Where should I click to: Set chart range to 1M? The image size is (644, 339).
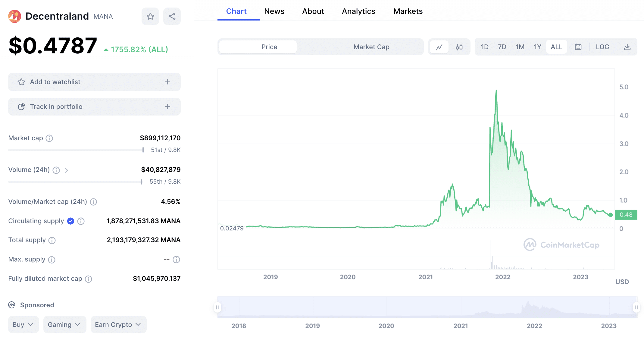[520, 47]
